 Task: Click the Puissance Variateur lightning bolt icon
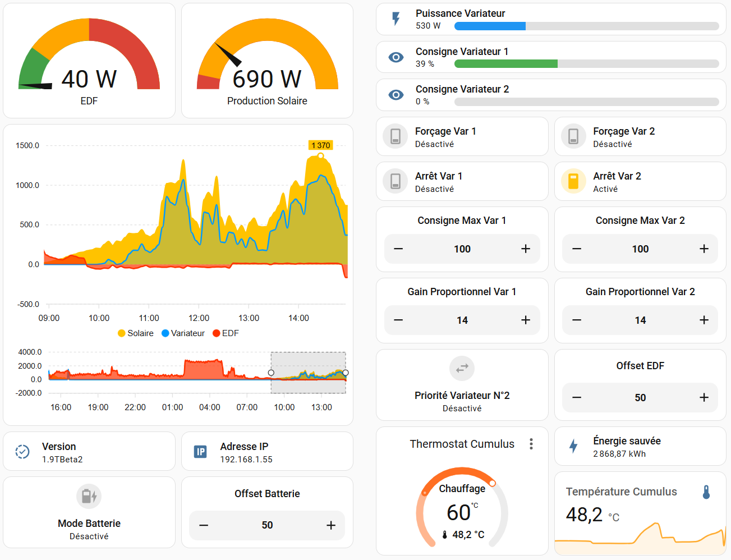(x=396, y=19)
